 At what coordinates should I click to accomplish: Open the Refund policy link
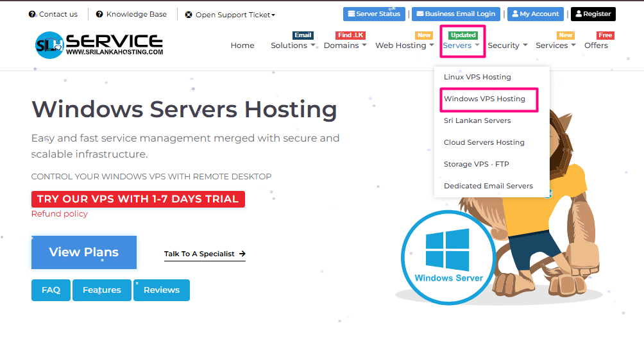[x=60, y=214]
